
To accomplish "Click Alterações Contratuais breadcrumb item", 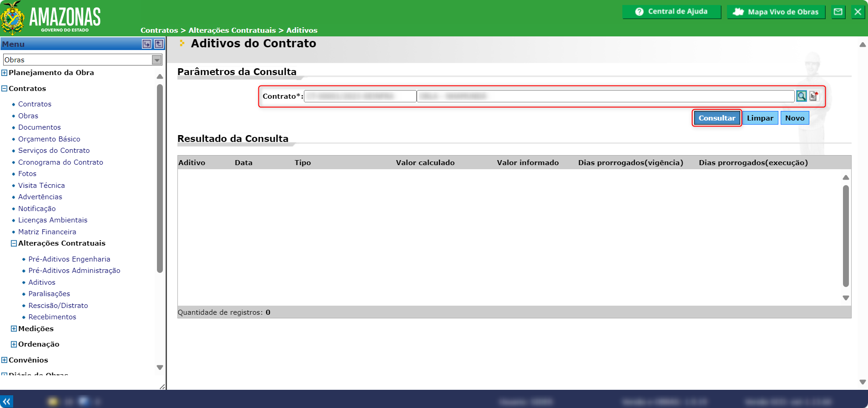I will [232, 30].
